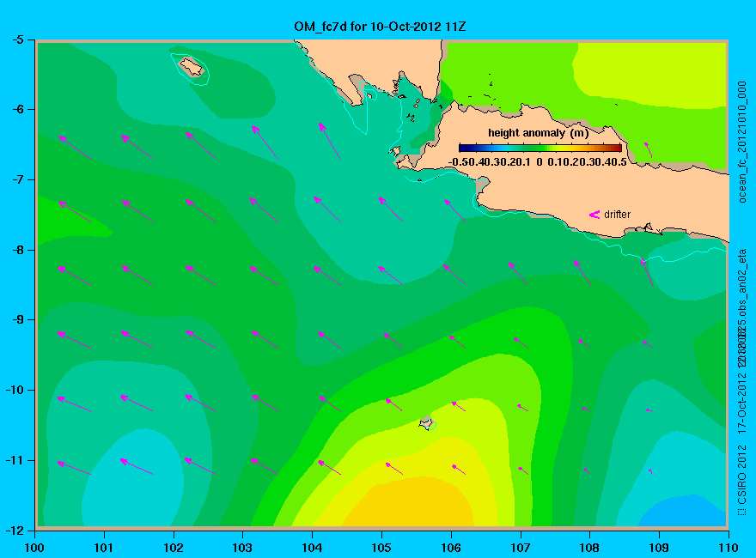756x558 pixels.
Task: Click the dark blue end of the colorbar
Action: (x=462, y=149)
